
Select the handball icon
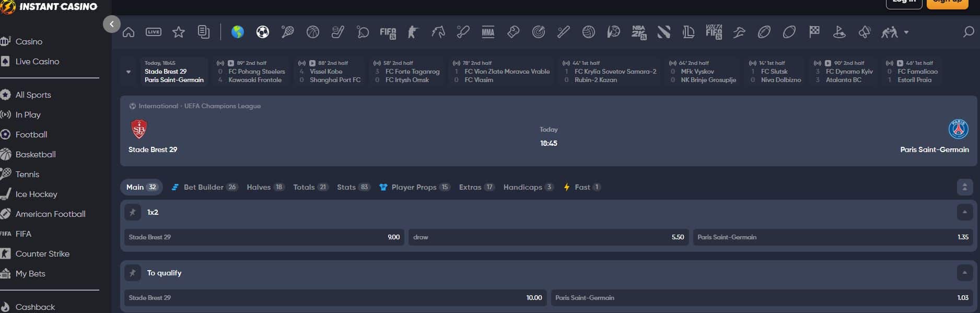pos(614,32)
